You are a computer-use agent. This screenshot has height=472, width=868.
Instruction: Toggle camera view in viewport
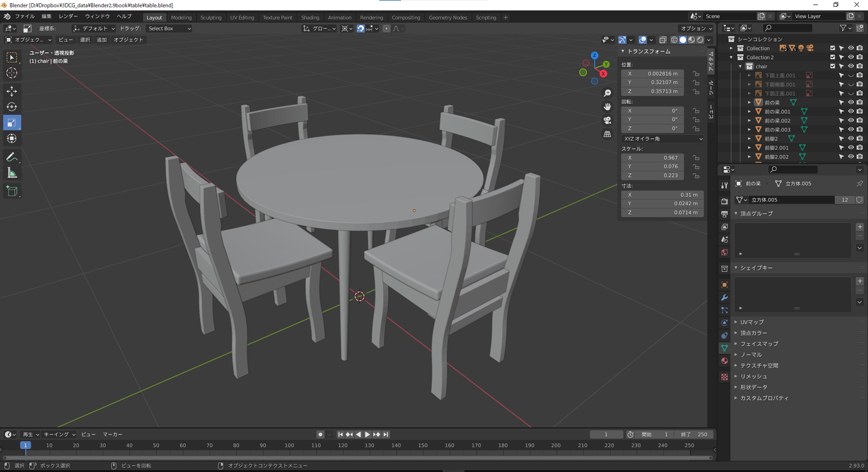click(607, 120)
